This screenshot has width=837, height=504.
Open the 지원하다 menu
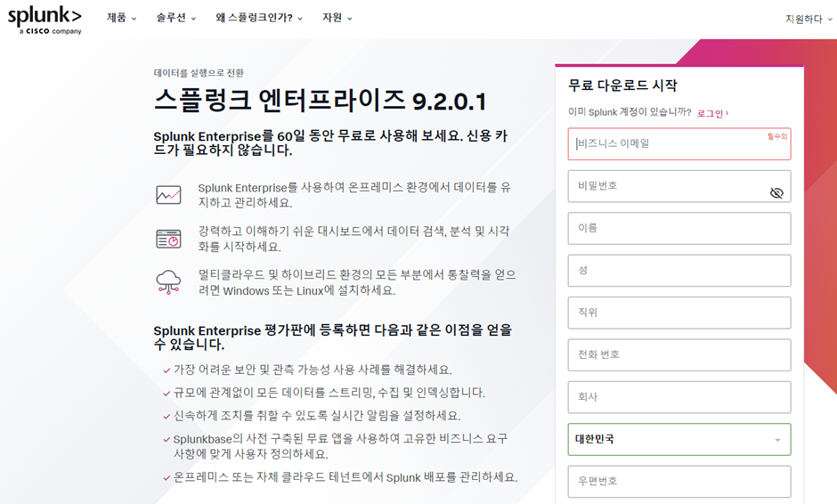809,20
